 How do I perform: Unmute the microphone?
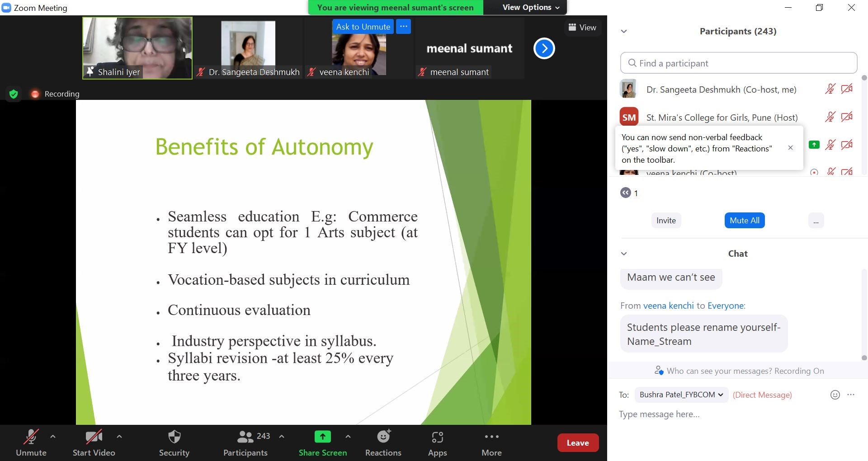31,443
